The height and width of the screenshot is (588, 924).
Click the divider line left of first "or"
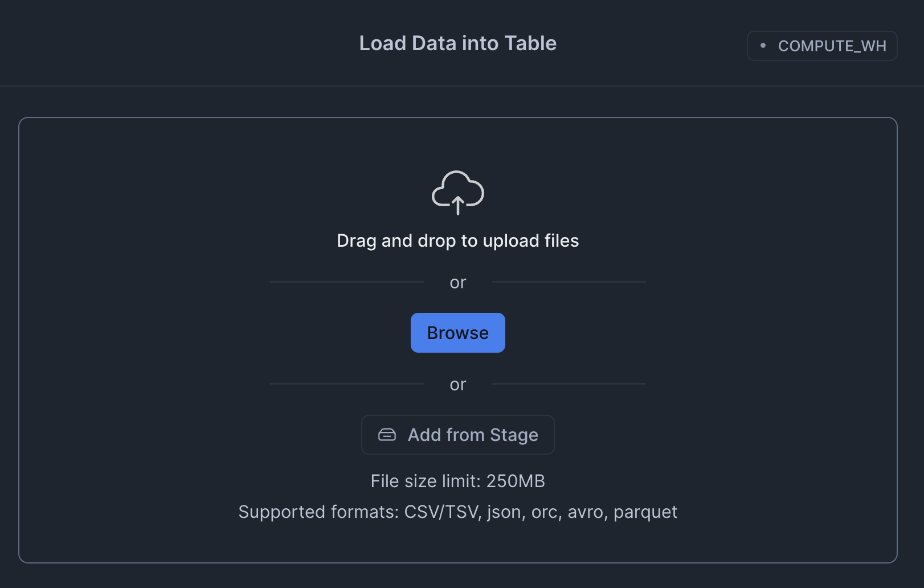(346, 281)
